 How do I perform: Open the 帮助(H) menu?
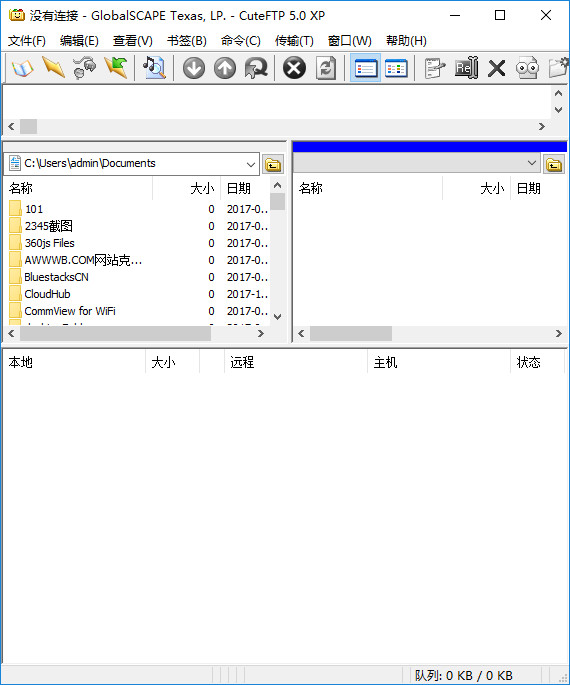click(406, 41)
